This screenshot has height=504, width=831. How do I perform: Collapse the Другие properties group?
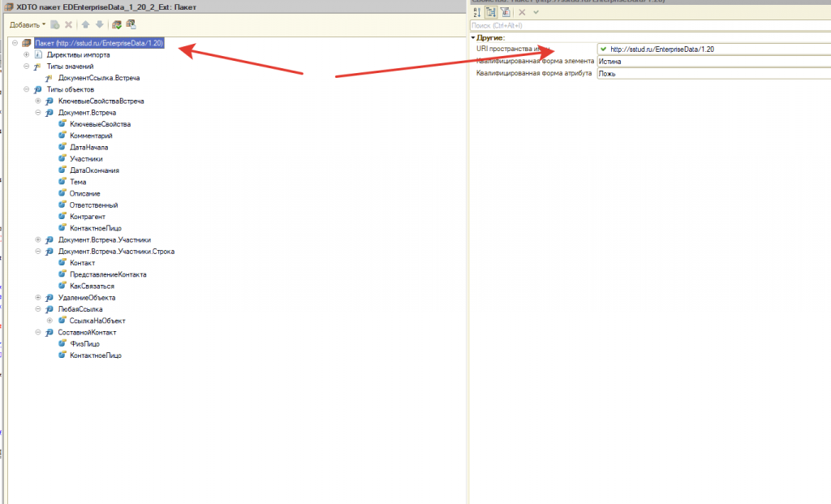click(x=473, y=37)
